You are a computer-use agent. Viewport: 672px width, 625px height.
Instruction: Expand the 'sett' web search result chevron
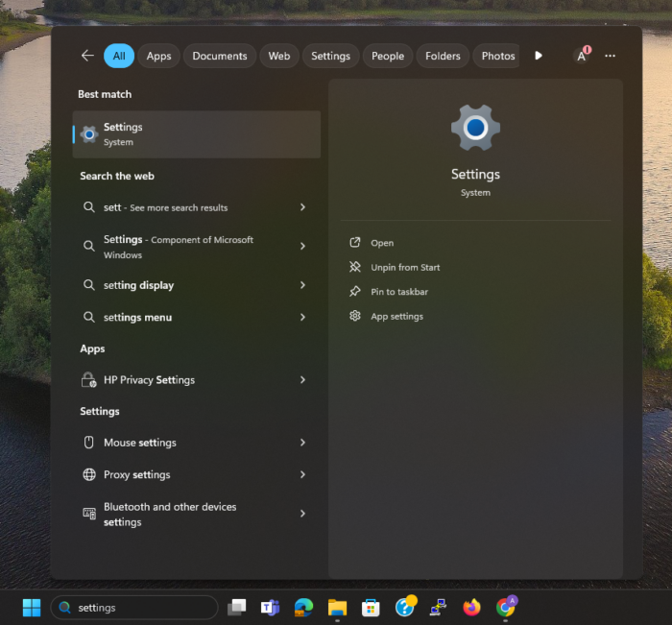point(302,207)
